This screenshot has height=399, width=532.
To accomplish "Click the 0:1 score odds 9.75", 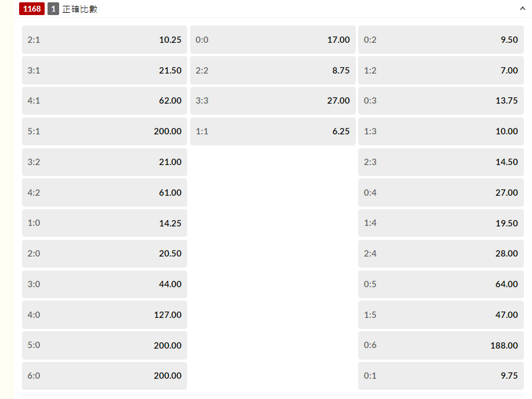I will (x=440, y=376).
